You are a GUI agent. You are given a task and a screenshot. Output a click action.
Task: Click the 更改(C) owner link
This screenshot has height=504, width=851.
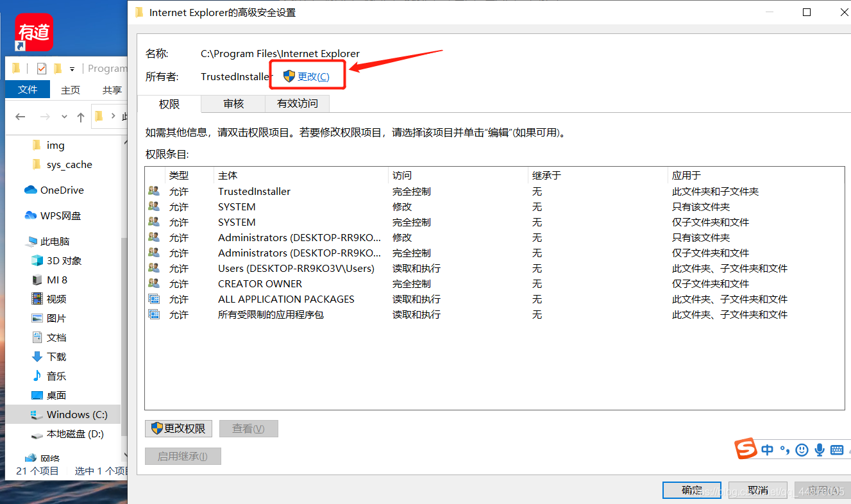(314, 76)
